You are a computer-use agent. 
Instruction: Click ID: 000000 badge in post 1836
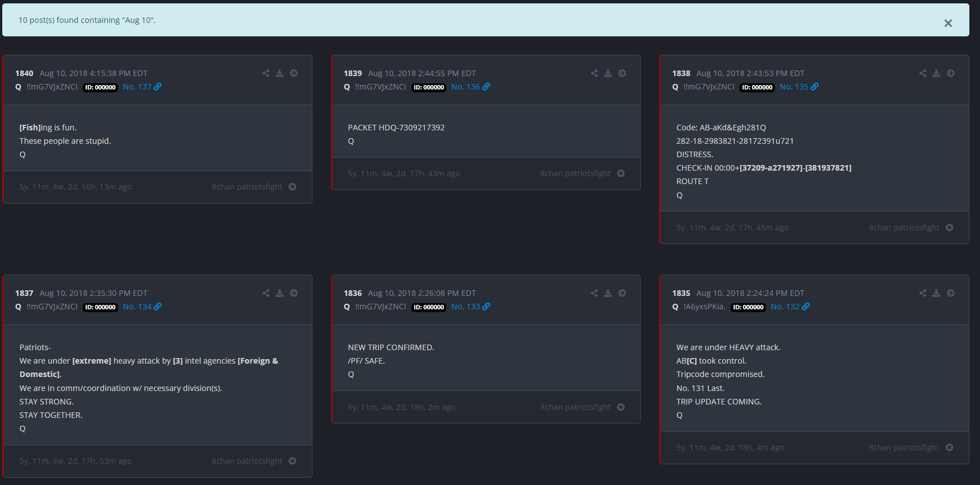[429, 307]
